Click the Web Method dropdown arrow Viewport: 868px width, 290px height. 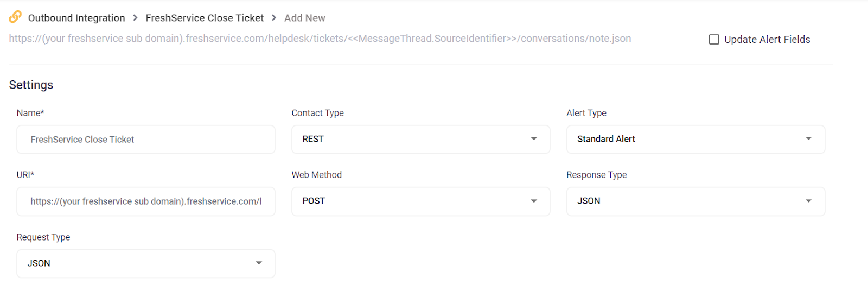(x=534, y=201)
